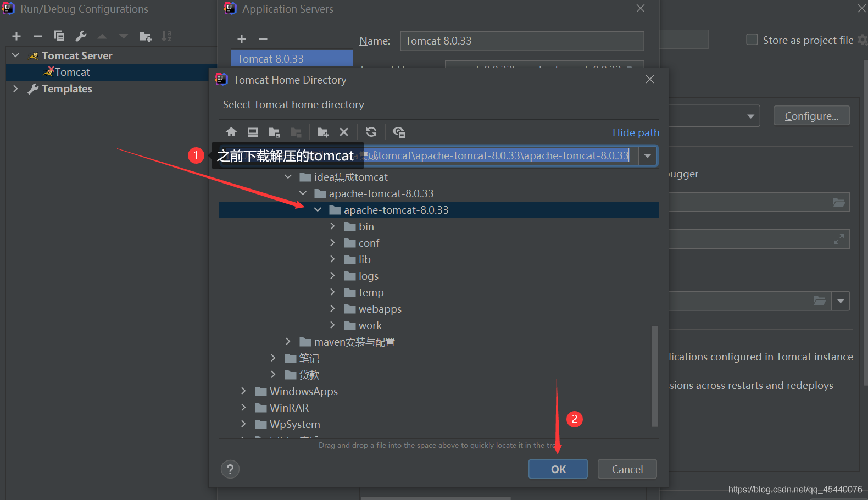Expand the logs folder

pyautogui.click(x=332, y=276)
